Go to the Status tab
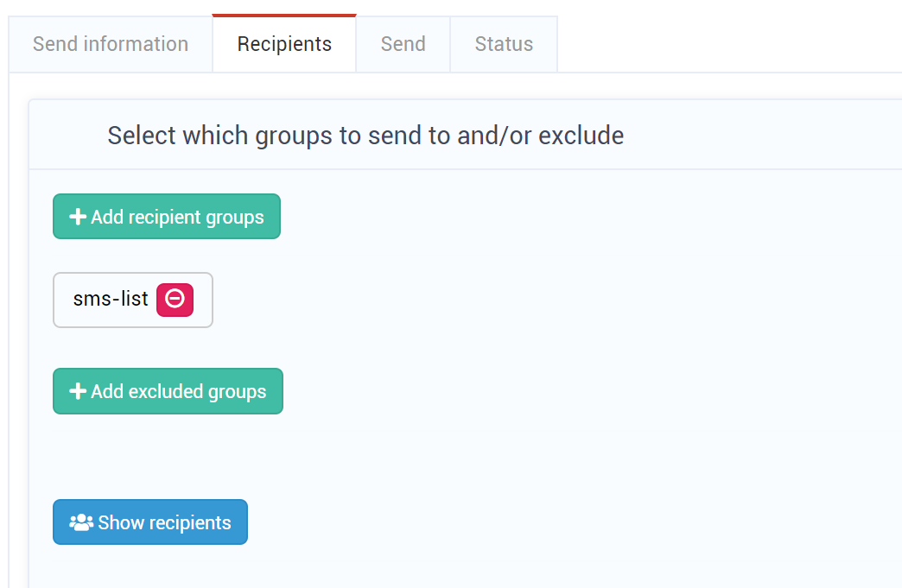 tap(504, 44)
